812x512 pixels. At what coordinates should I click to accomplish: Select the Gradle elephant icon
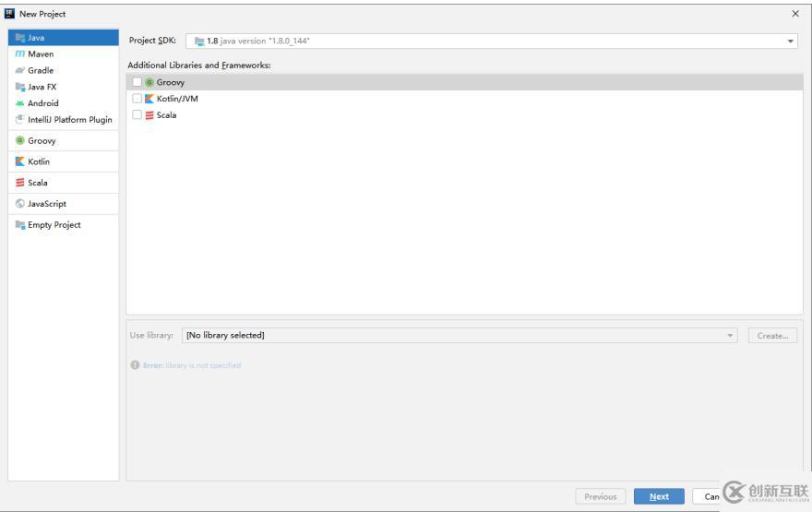click(x=20, y=70)
